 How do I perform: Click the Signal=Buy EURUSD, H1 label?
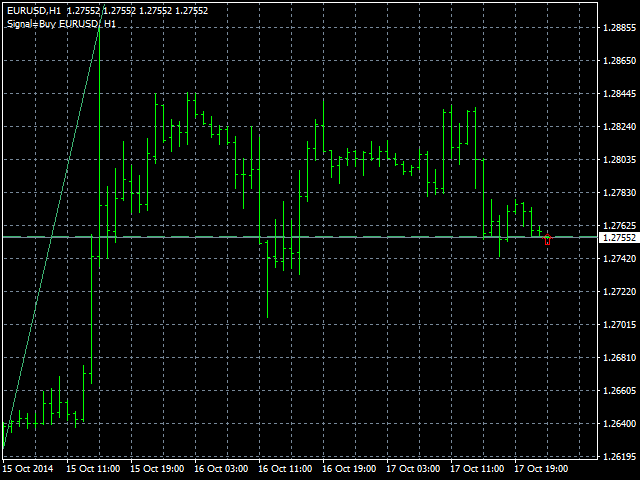pos(60,23)
